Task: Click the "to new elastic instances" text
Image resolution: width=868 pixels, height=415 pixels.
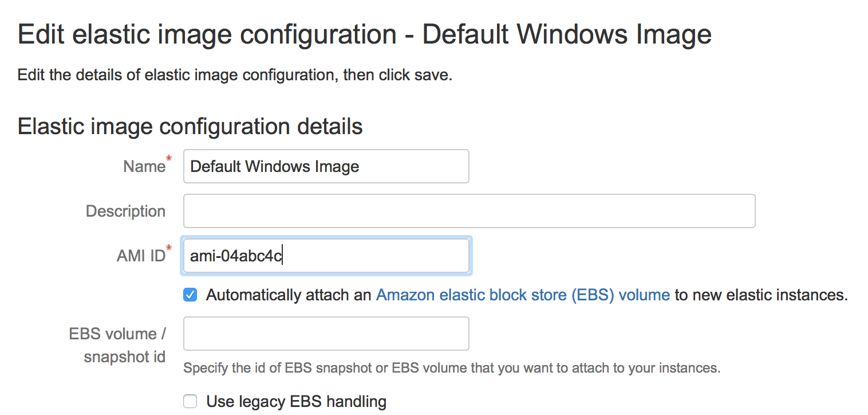Action: click(760, 295)
